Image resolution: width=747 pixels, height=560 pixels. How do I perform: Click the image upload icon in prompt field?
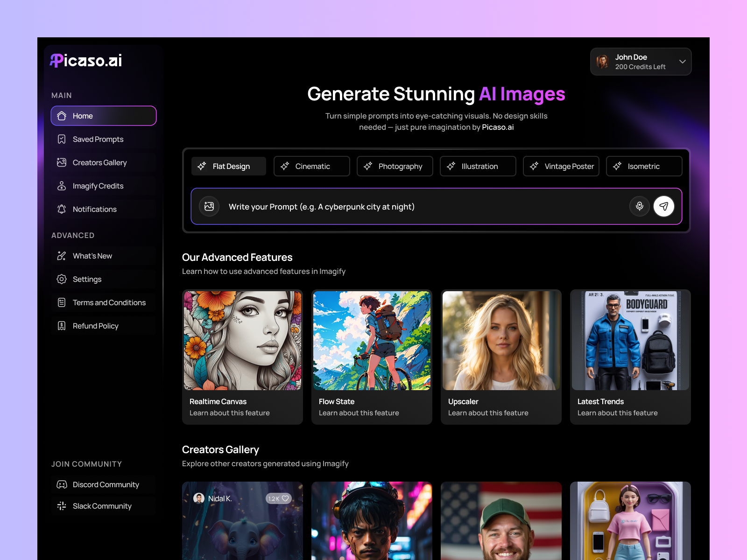click(209, 206)
